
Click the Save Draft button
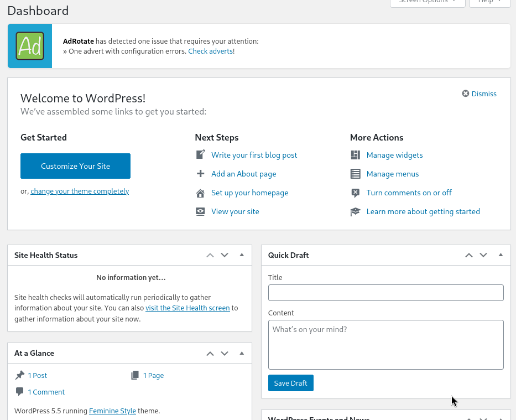click(290, 383)
